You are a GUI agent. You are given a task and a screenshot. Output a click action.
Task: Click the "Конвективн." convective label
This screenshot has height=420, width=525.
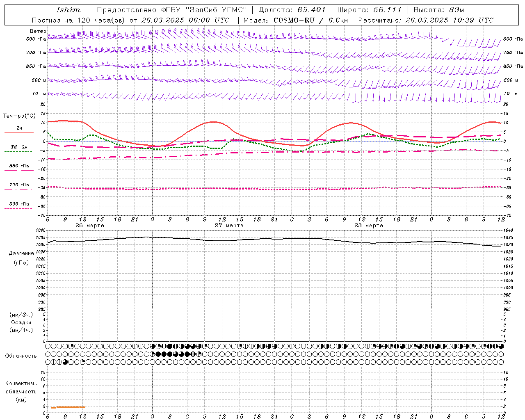[21, 383]
